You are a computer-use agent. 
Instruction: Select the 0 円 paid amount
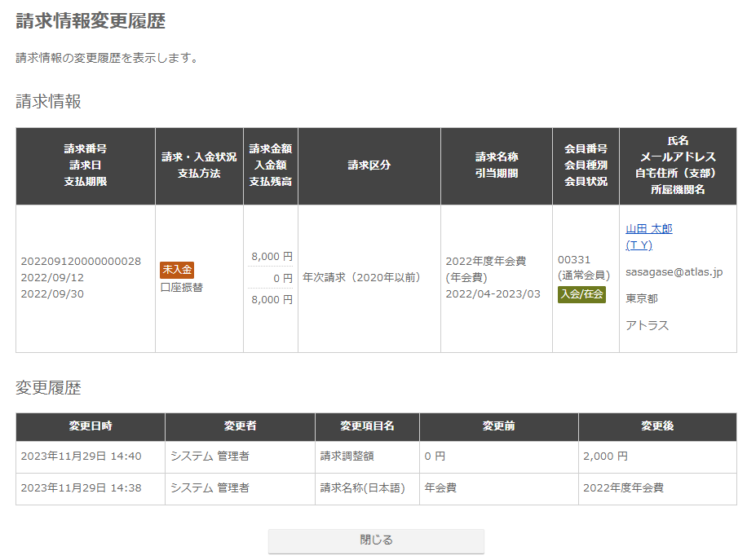tap(283, 278)
